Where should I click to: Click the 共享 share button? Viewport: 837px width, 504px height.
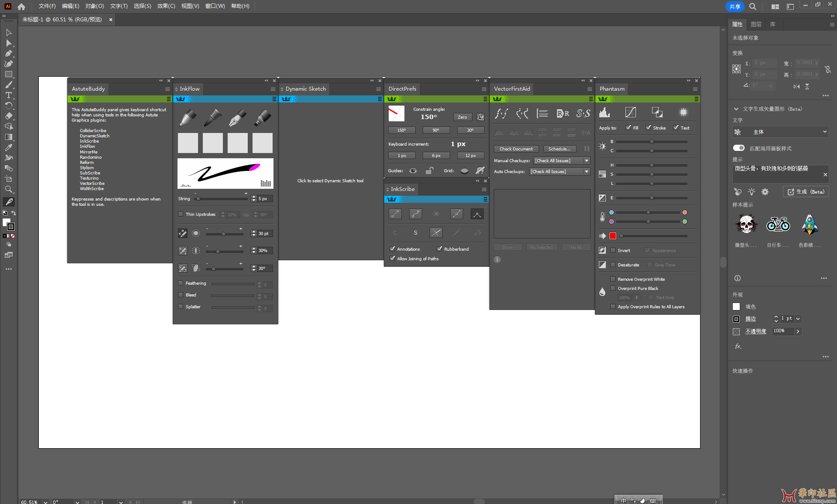(735, 7)
